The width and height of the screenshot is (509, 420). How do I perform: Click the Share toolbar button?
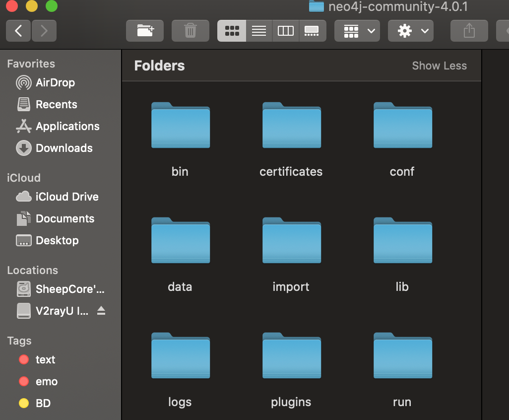(x=469, y=31)
